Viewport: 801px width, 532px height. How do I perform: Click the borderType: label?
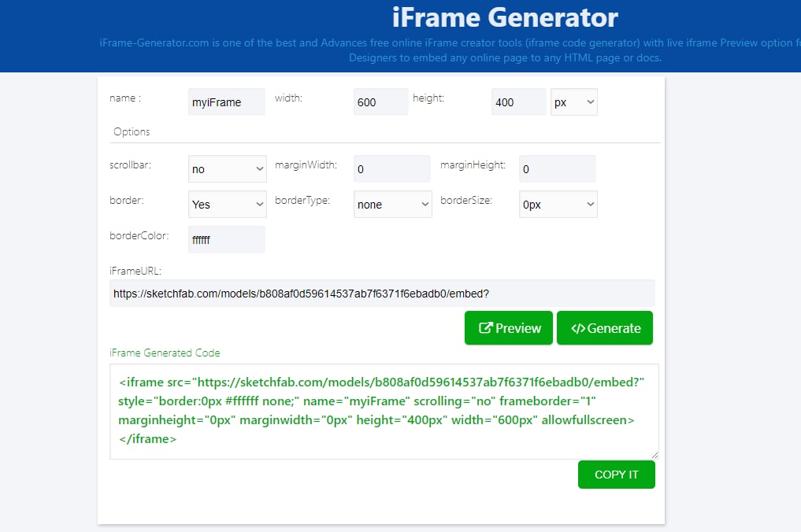point(302,200)
